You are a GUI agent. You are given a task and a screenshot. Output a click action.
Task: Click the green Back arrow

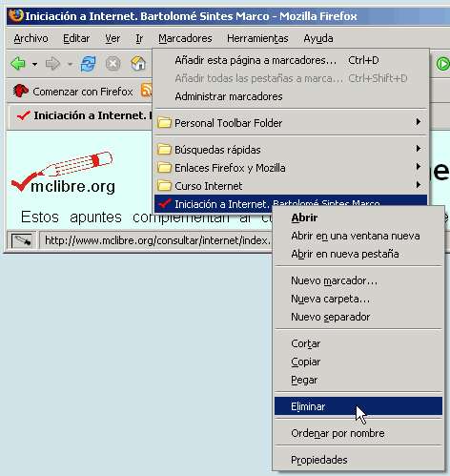coord(18,64)
